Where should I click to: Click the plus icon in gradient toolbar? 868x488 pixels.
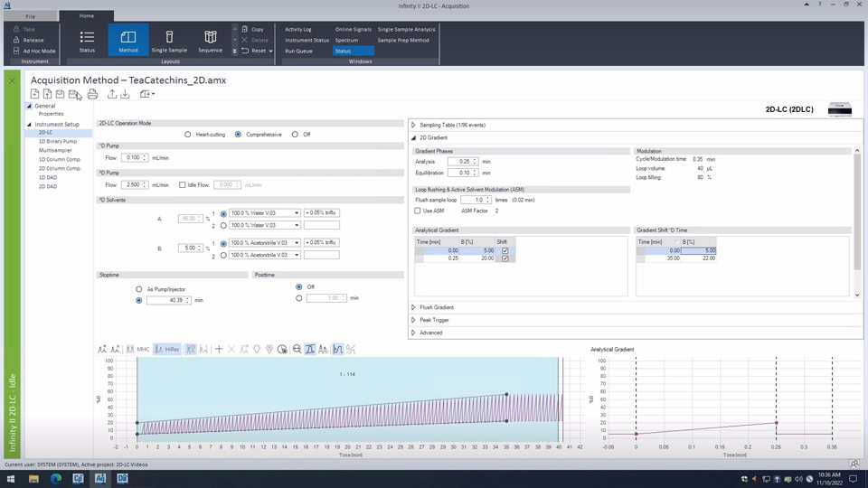click(219, 349)
